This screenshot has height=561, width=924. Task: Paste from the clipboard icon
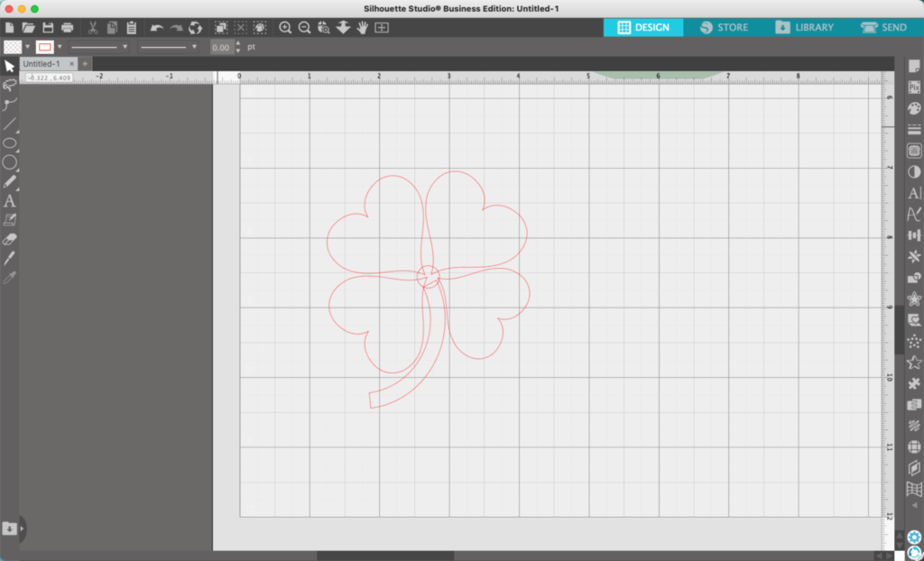(x=132, y=28)
